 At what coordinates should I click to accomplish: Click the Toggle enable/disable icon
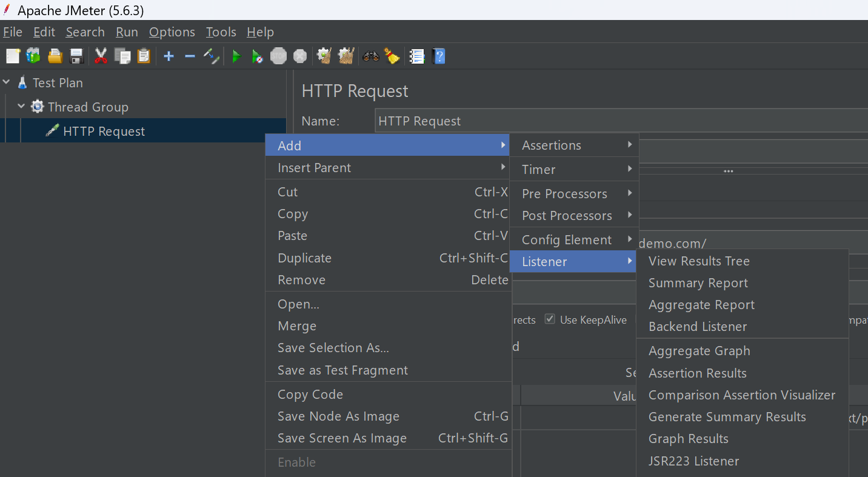(211, 56)
